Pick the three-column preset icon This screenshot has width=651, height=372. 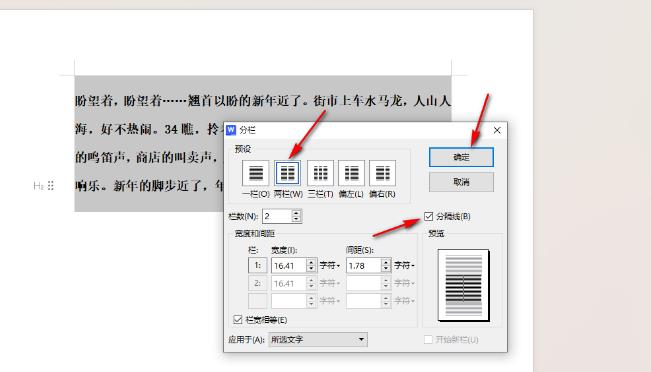click(320, 173)
